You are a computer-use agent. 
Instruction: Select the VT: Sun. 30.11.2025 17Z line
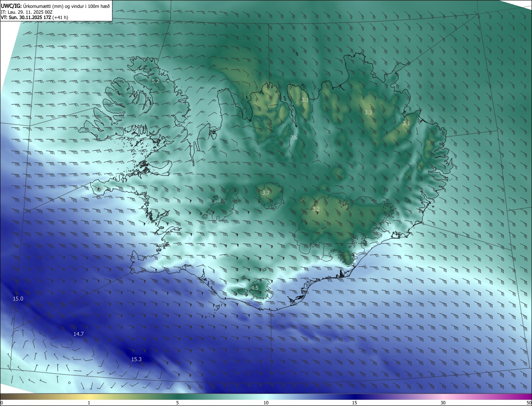click(34, 17)
